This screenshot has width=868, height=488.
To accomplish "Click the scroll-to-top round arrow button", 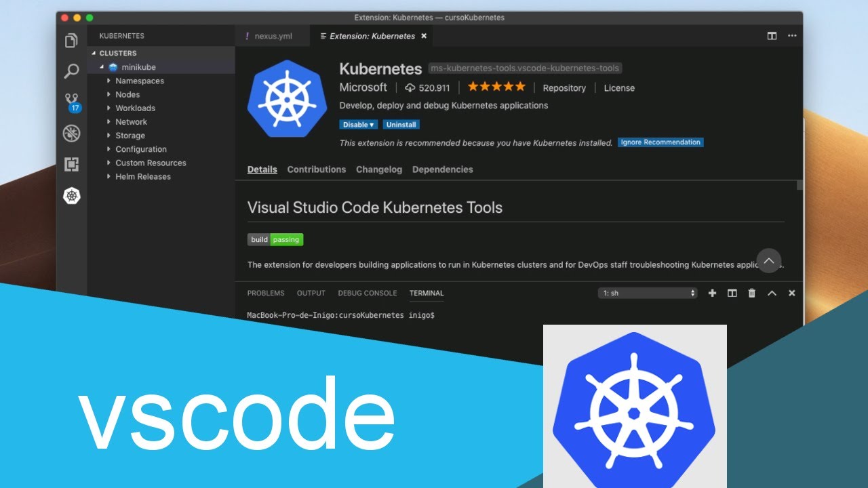I will click(x=769, y=261).
